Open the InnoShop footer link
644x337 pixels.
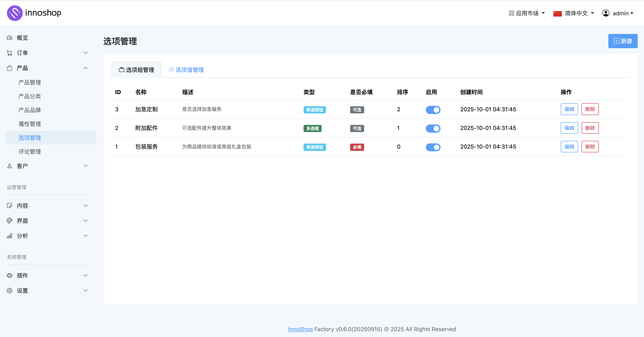[300, 329]
